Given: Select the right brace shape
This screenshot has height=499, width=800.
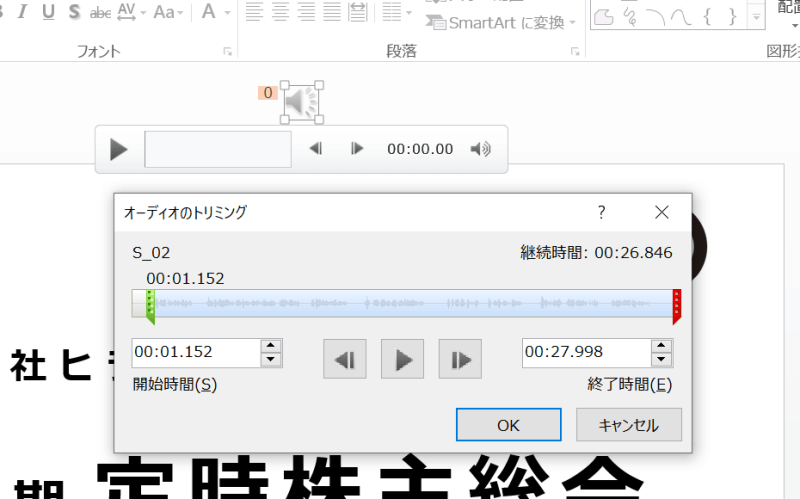Looking at the screenshot, I should point(733,17).
